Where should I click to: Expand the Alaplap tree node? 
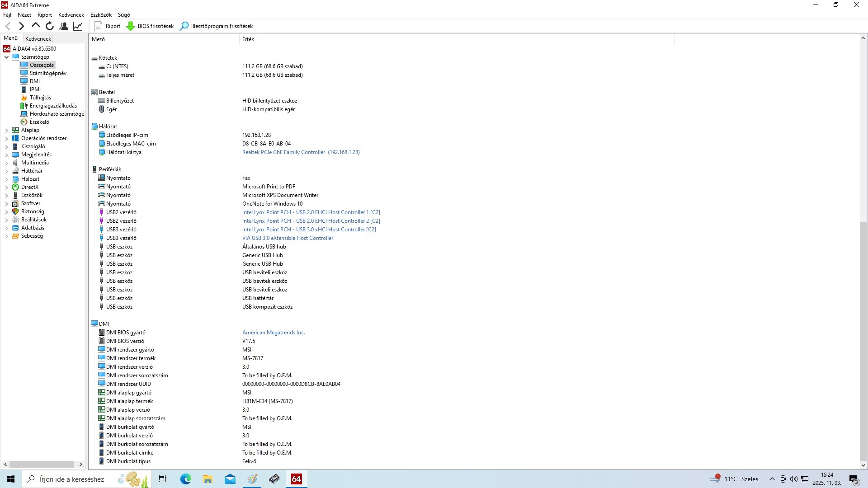(x=6, y=131)
